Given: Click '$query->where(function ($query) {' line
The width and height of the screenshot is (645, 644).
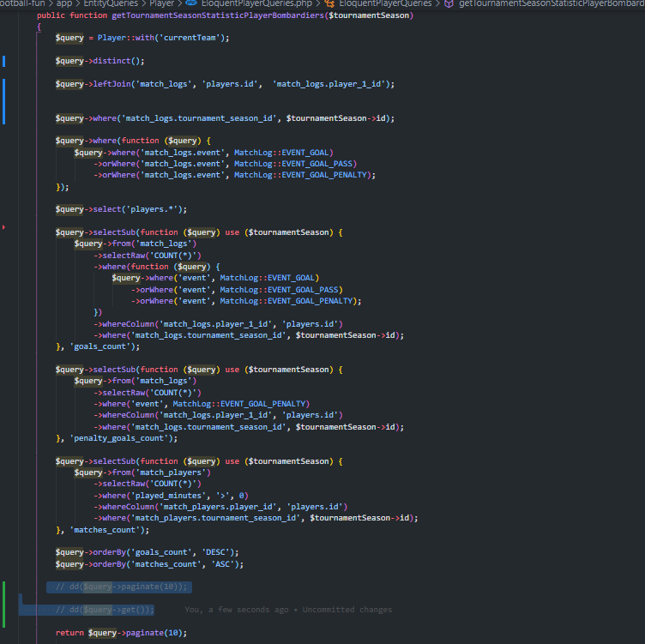Looking at the screenshot, I should pos(133,141).
